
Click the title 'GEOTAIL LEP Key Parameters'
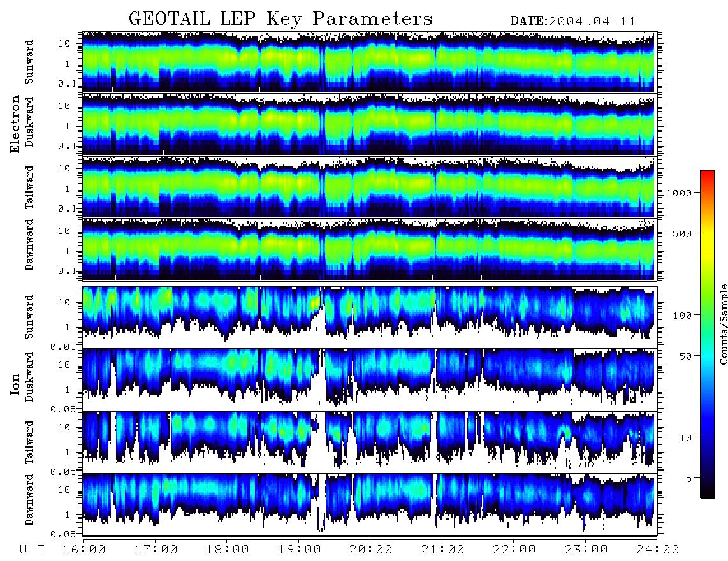click(x=280, y=19)
